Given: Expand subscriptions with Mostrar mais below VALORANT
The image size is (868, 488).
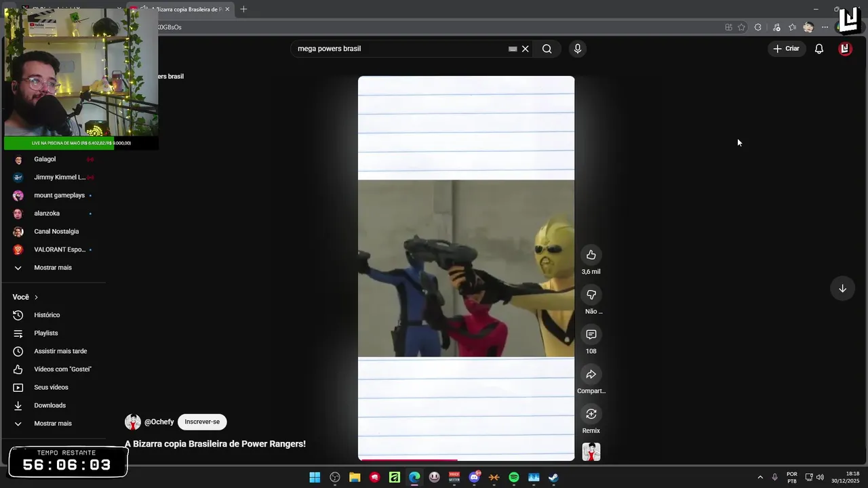Looking at the screenshot, I should 54,268.
